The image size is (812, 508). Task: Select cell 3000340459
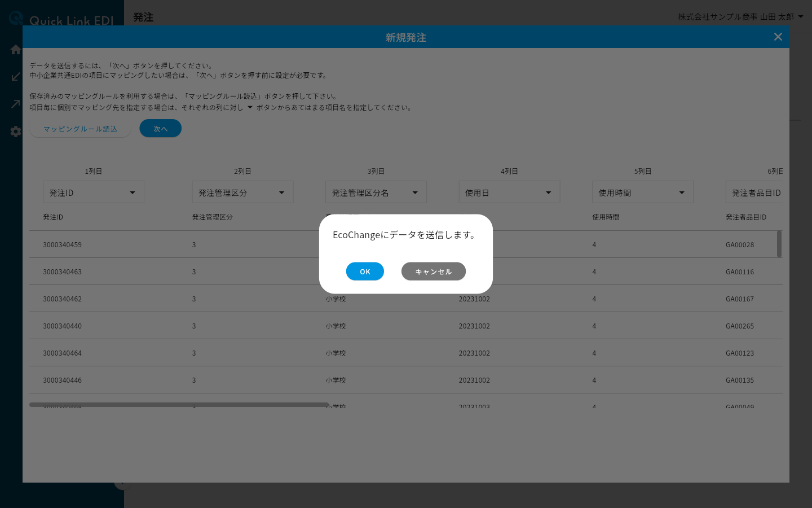pos(63,245)
